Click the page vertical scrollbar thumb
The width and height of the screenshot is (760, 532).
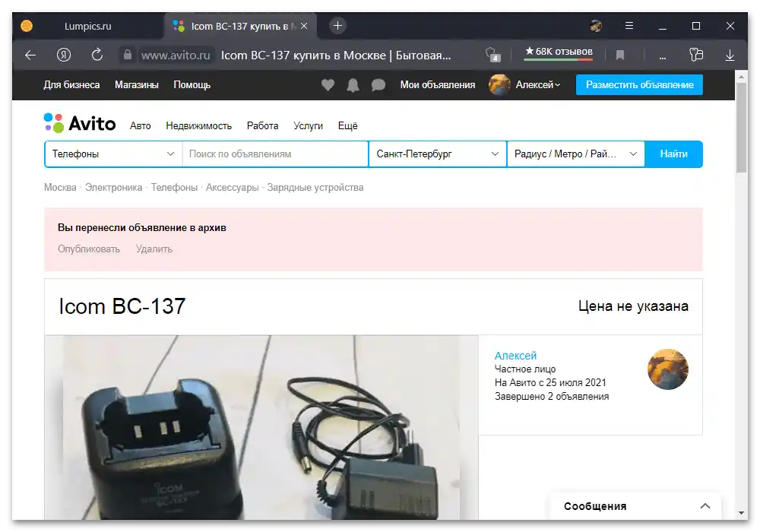pyautogui.click(x=741, y=128)
